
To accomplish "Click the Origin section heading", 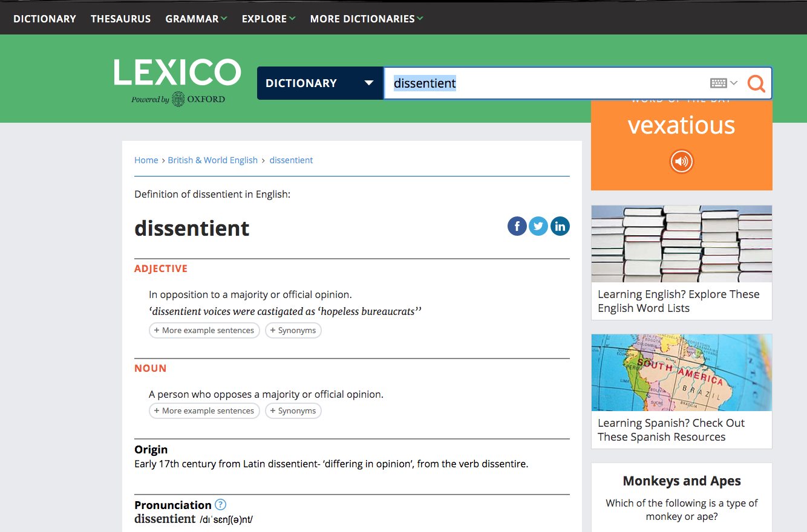I will tap(151, 450).
